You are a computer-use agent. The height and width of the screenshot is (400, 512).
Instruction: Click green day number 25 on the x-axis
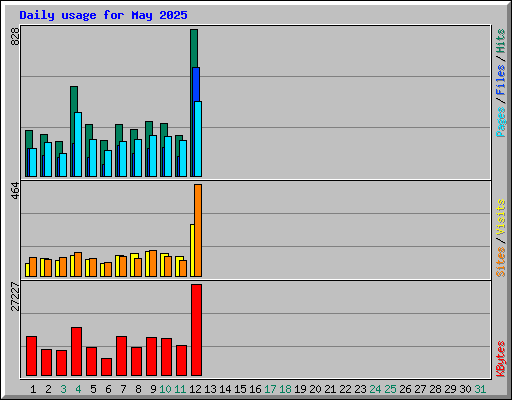coord(390,389)
